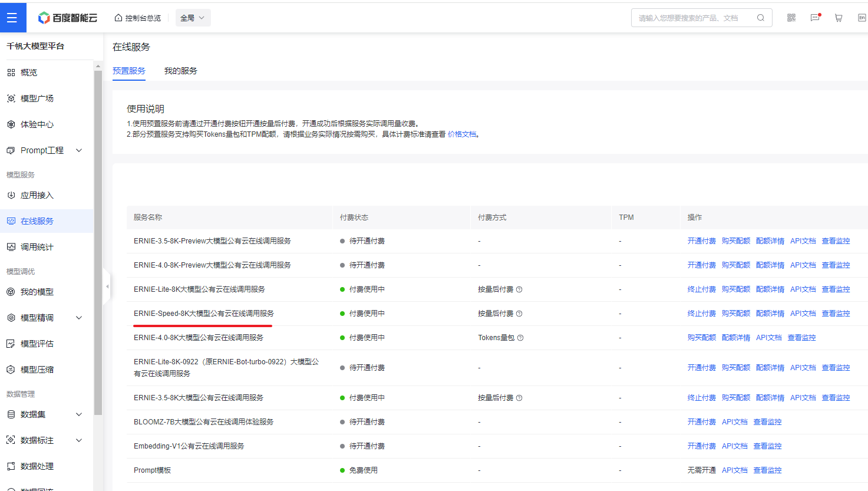Click 配额详情 for ERNIE-Speed-8K
This screenshot has height=491, width=868.
coord(770,314)
